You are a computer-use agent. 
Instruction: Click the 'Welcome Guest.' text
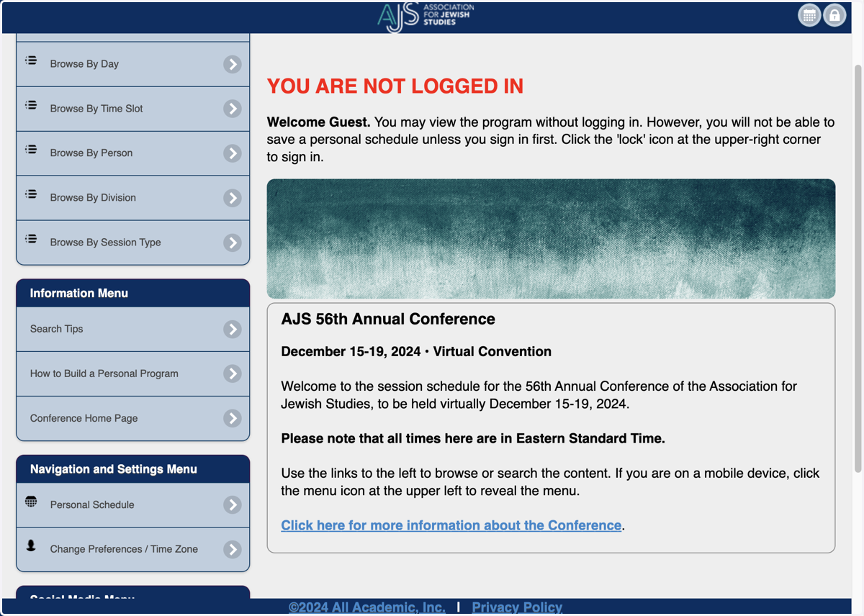point(318,122)
